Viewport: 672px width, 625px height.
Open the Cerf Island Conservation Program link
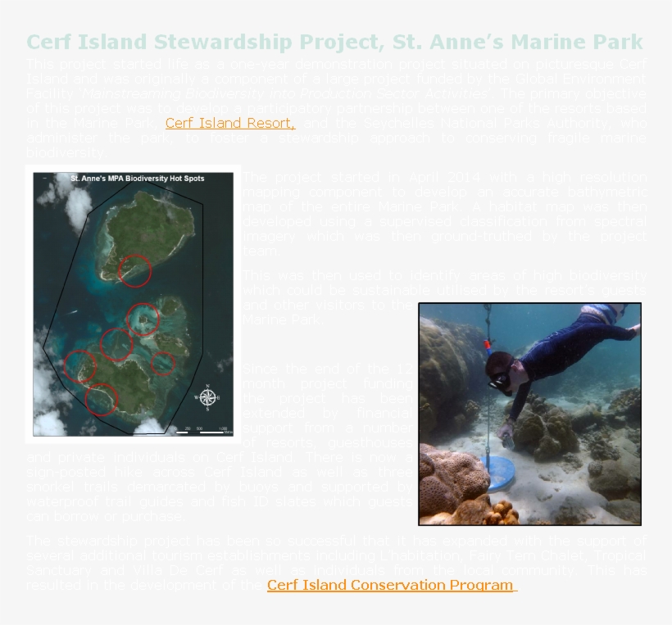[x=391, y=585]
